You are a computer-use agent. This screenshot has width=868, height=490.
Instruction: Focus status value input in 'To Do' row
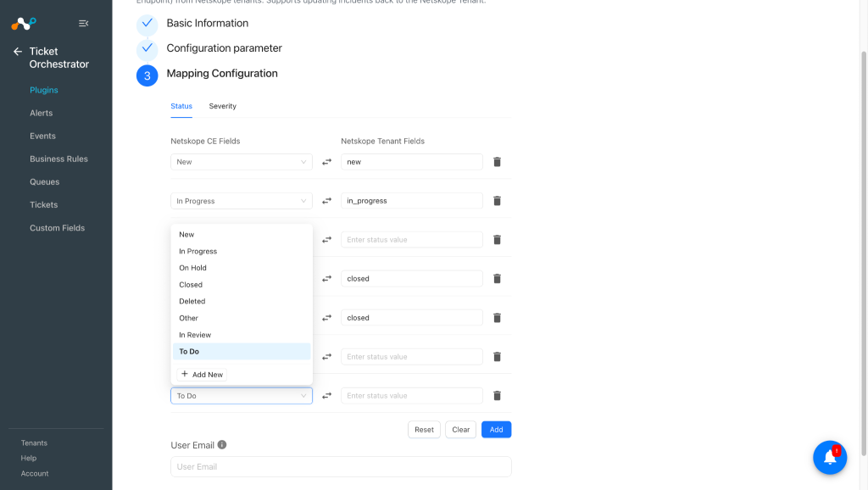click(x=411, y=395)
